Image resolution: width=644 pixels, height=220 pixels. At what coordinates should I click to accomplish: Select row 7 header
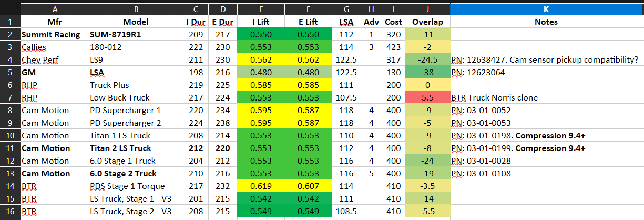click(x=10, y=98)
